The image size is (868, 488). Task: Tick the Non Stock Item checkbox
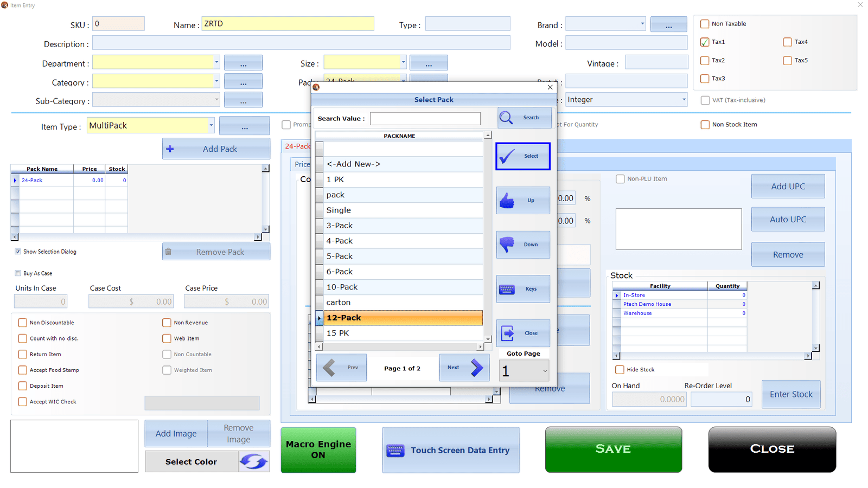705,125
